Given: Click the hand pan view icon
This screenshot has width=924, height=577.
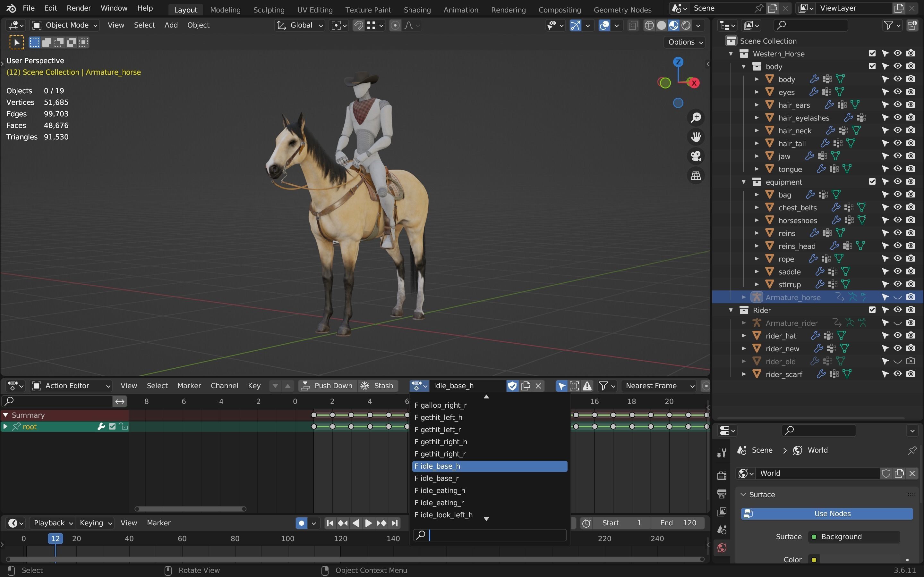Looking at the screenshot, I should (x=696, y=137).
